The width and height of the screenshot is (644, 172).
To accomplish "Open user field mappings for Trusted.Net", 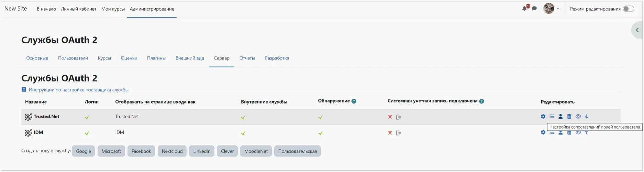I will 560,117.
